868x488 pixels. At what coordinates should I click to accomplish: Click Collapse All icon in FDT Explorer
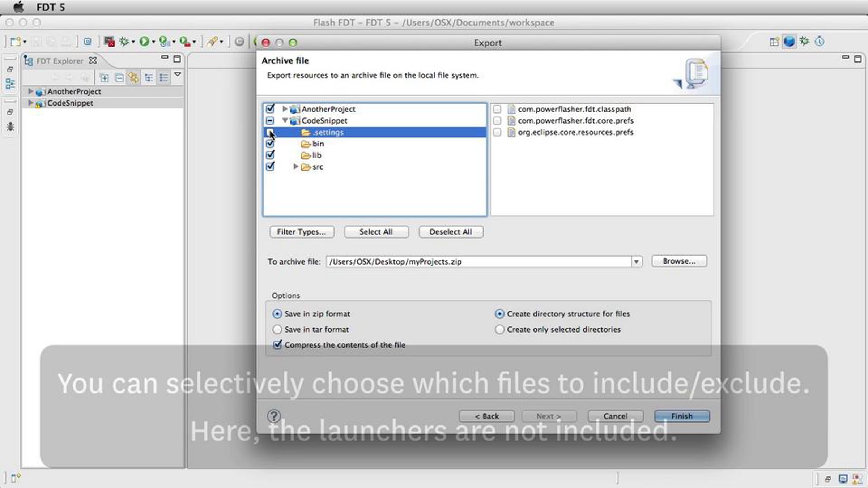pos(119,78)
